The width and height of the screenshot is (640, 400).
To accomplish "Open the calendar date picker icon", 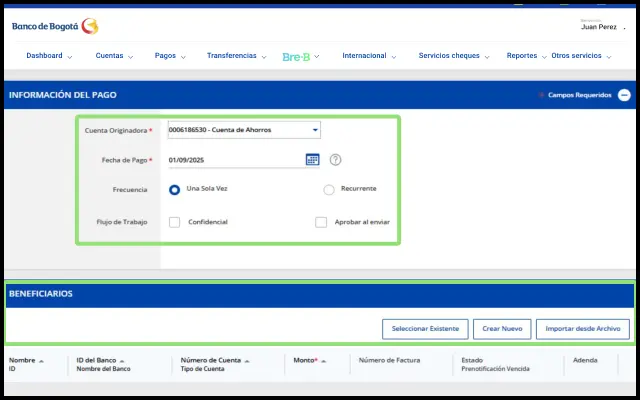I will (x=312, y=160).
